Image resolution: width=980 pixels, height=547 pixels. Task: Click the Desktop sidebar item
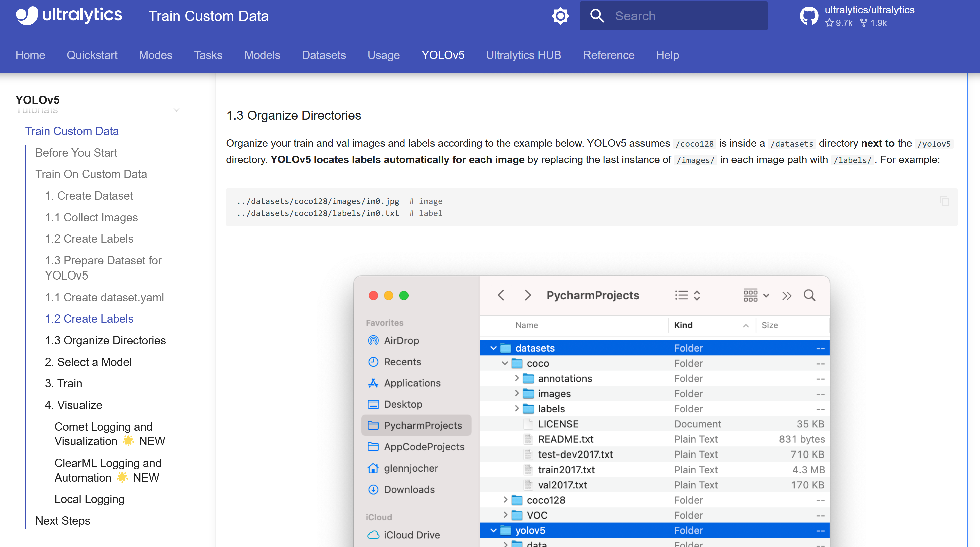tap(395, 404)
